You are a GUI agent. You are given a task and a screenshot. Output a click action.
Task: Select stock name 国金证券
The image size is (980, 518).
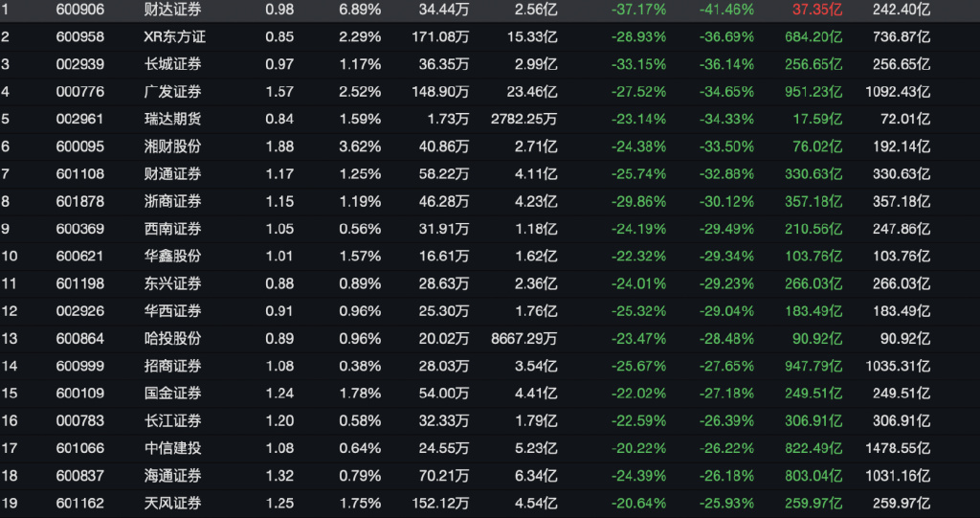(172, 393)
